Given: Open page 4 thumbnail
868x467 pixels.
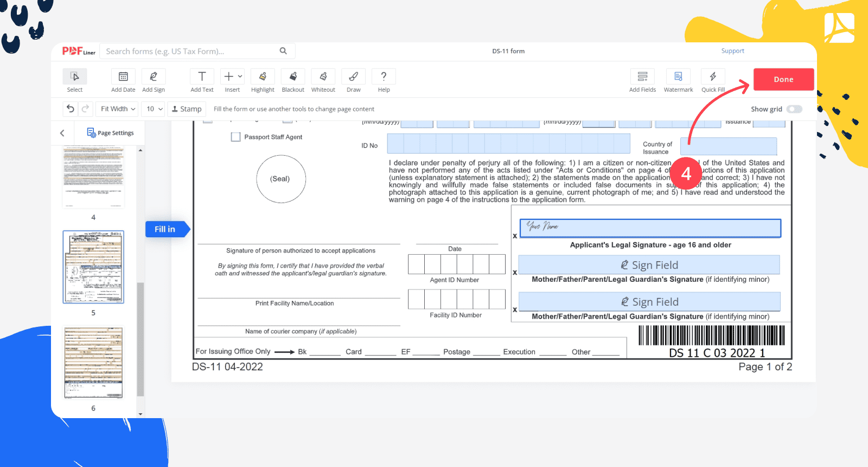Looking at the screenshot, I should (x=93, y=178).
